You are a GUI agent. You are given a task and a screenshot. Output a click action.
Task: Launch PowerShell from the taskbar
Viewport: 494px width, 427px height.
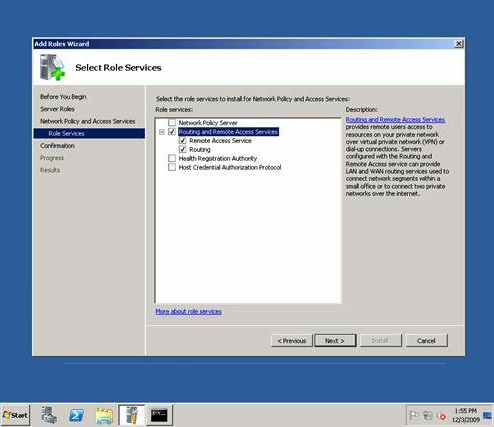76,415
